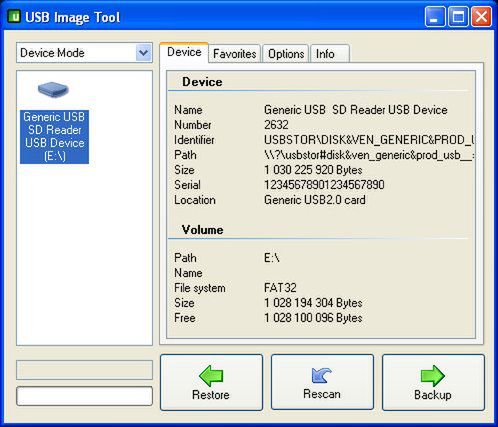The width and height of the screenshot is (498, 427).
Task: Click the device number value 2632
Action: pos(276,125)
